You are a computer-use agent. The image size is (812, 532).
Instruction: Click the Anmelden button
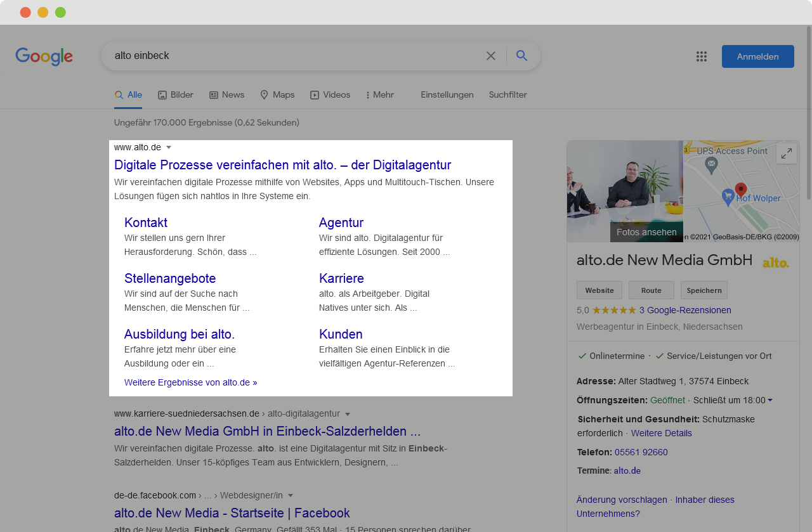point(757,56)
